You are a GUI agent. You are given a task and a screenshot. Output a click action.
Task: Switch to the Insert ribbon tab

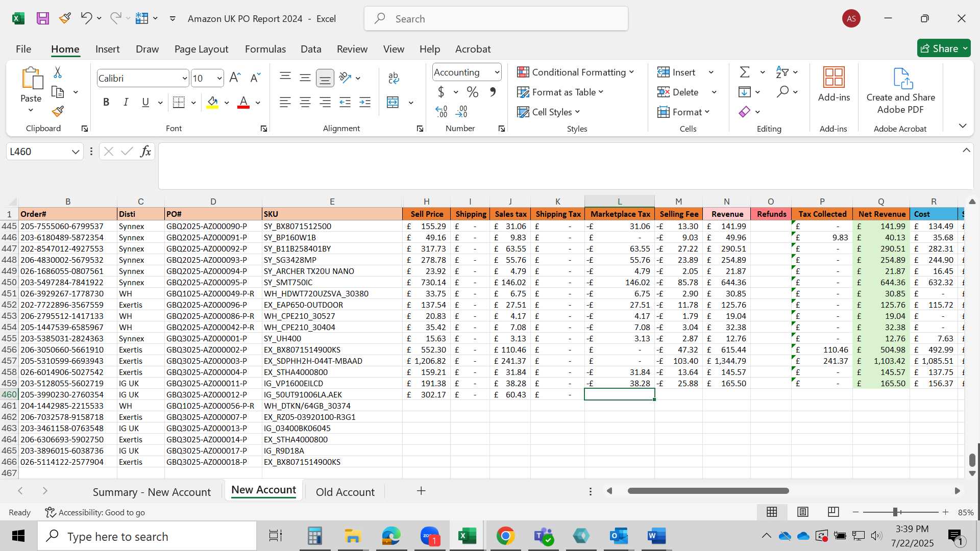(x=107, y=49)
